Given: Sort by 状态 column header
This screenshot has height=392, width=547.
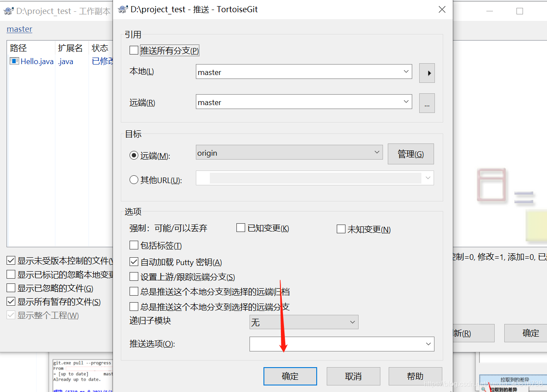Looking at the screenshot, I should pyautogui.click(x=101, y=48).
